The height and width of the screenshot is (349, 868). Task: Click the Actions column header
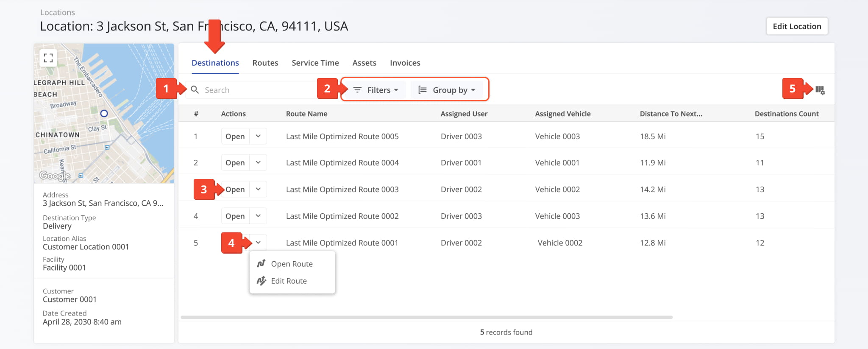click(233, 114)
